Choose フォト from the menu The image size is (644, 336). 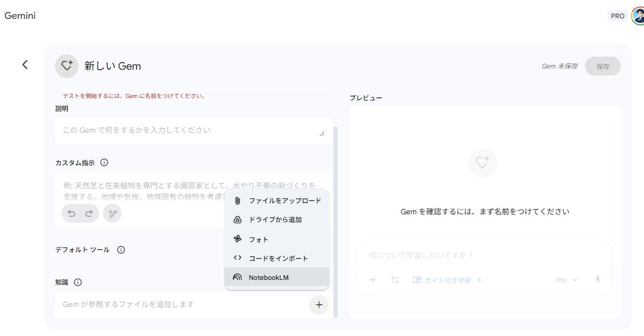277,239
